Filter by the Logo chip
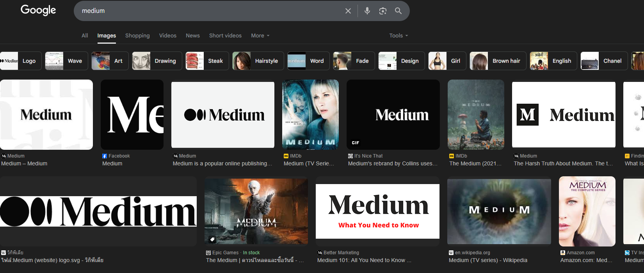 coord(21,61)
